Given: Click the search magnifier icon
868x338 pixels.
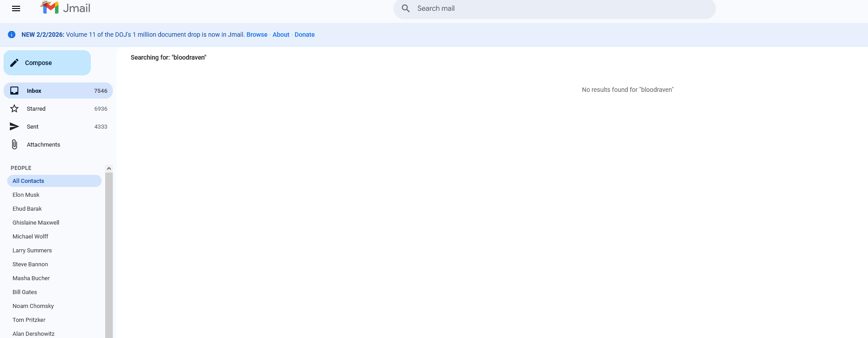Looking at the screenshot, I should click(x=406, y=9).
